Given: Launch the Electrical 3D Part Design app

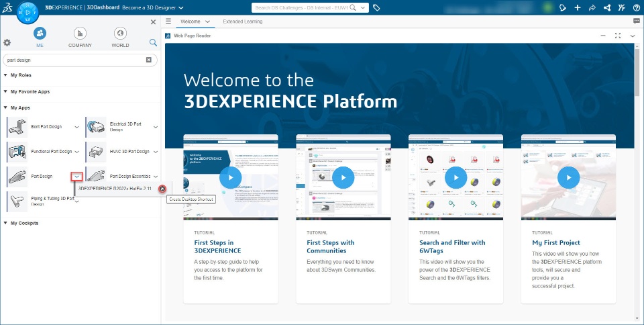Looking at the screenshot, I should [x=96, y=127].
